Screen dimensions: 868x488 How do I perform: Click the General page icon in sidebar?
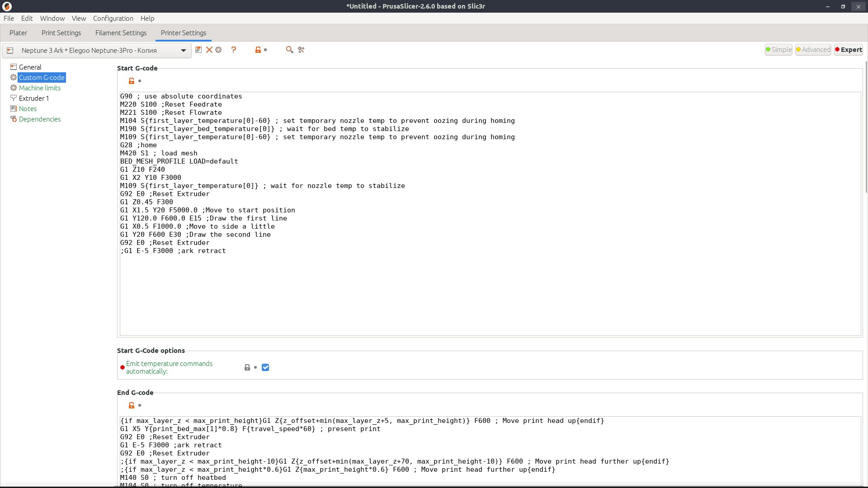point(14,67)
